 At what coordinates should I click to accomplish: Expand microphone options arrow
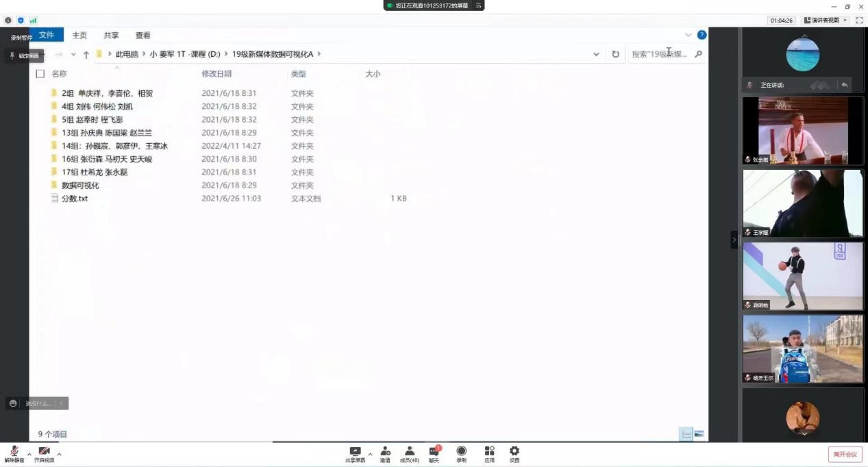click(29, 454)
